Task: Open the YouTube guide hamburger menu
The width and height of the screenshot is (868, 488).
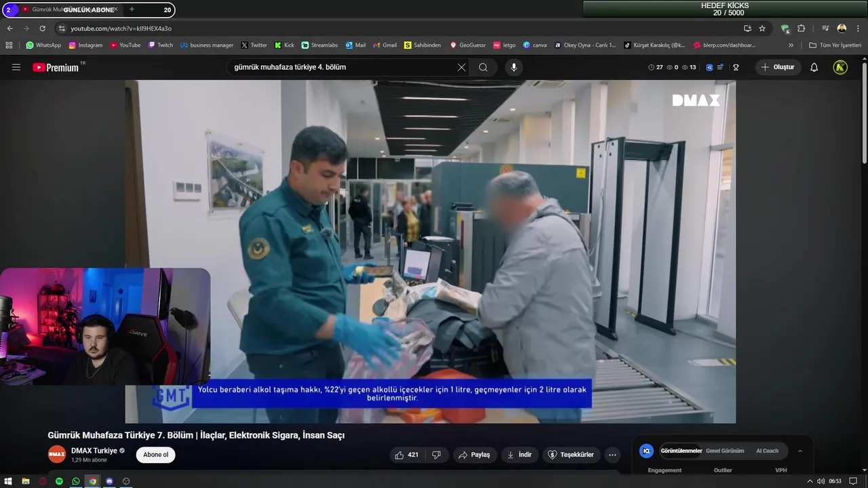Action: coord(16,67)
